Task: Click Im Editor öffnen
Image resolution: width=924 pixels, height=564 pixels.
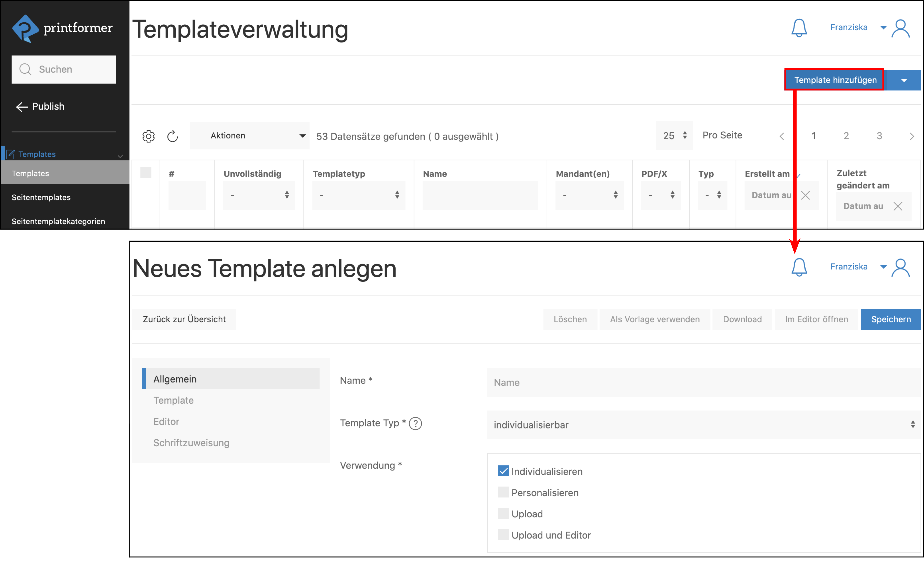Action: 816,319
